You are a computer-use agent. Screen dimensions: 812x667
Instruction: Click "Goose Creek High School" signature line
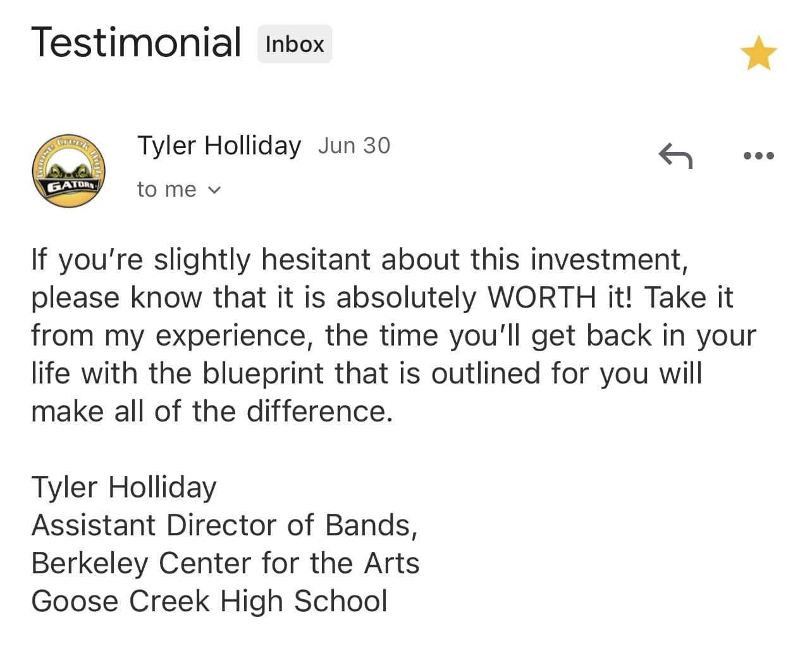tap(209, 601)
